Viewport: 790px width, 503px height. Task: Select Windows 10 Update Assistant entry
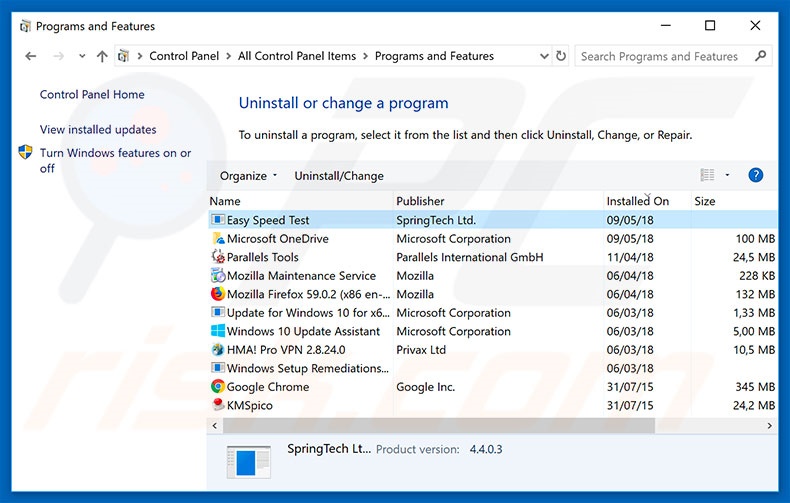303,331
